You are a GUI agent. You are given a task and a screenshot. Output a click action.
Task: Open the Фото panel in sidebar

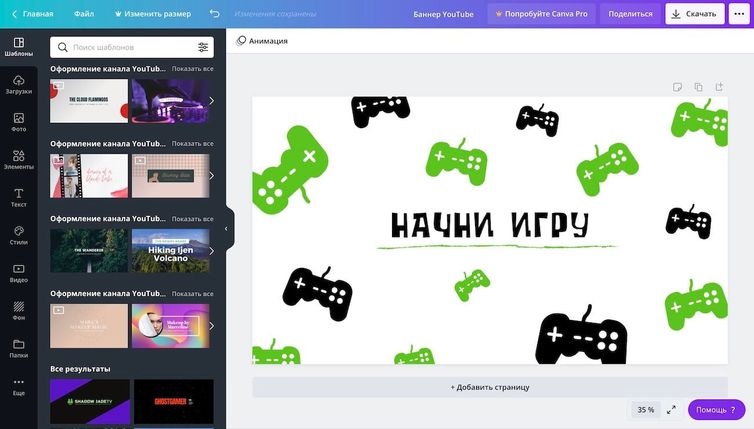(18, 122)
